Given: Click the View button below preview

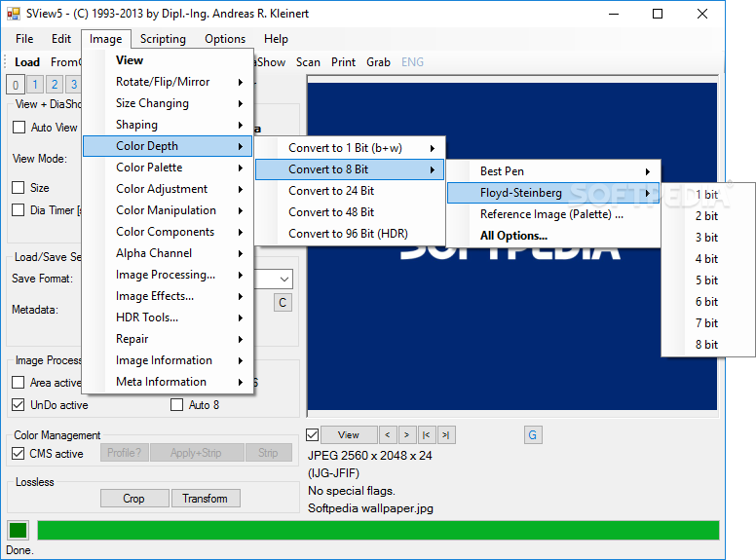Looking at the screenshot, I should [x=349, y=434].
